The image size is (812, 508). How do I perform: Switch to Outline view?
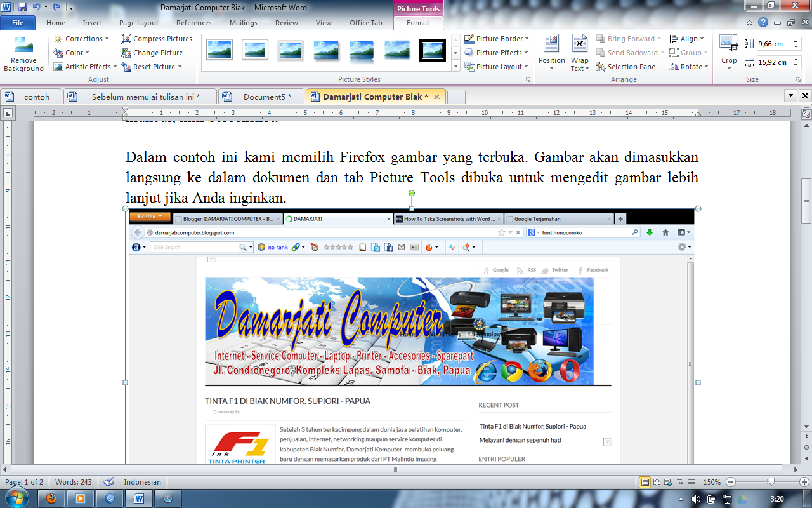click(x=679, y=482)
